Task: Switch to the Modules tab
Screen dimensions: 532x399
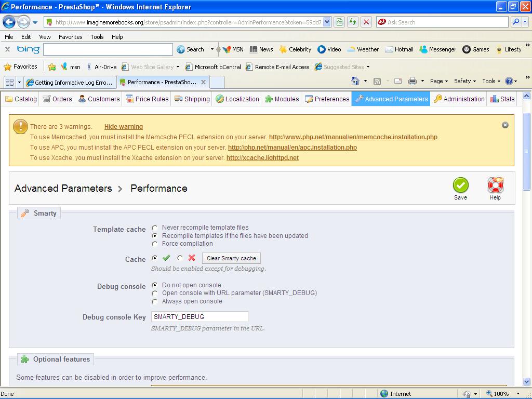Action: point(282,99)
